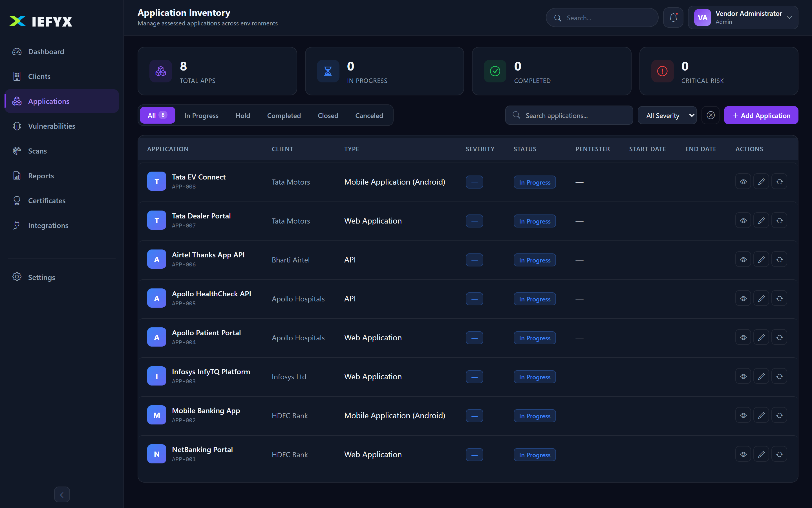Viewport: 812px width, 508px height.
Task: Select Applications in the sidebar
Action: [62, 101]
